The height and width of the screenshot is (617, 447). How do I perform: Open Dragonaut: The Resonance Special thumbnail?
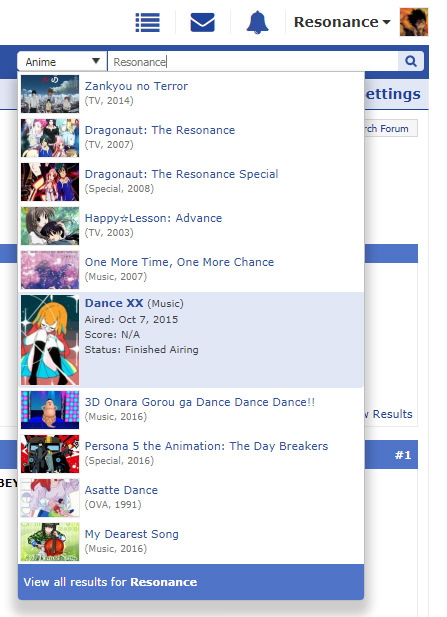[x=50, y=182]
